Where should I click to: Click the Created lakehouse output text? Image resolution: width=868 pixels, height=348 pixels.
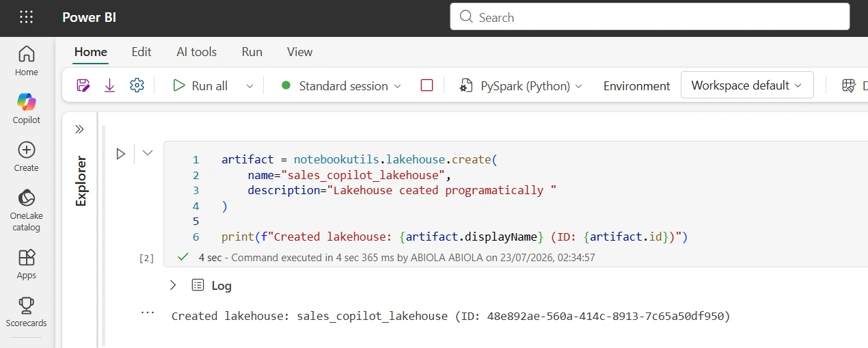(x=450, y=316)
